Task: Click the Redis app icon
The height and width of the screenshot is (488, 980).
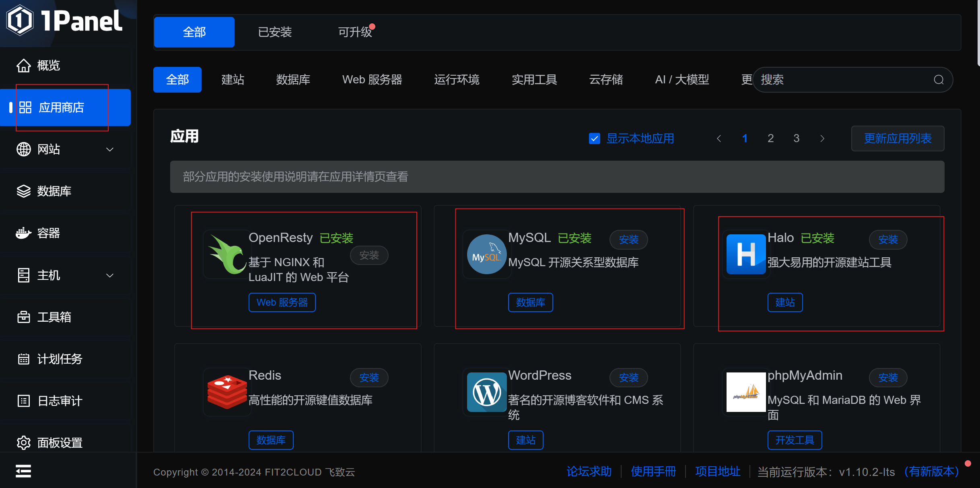Action: (226, 392)
